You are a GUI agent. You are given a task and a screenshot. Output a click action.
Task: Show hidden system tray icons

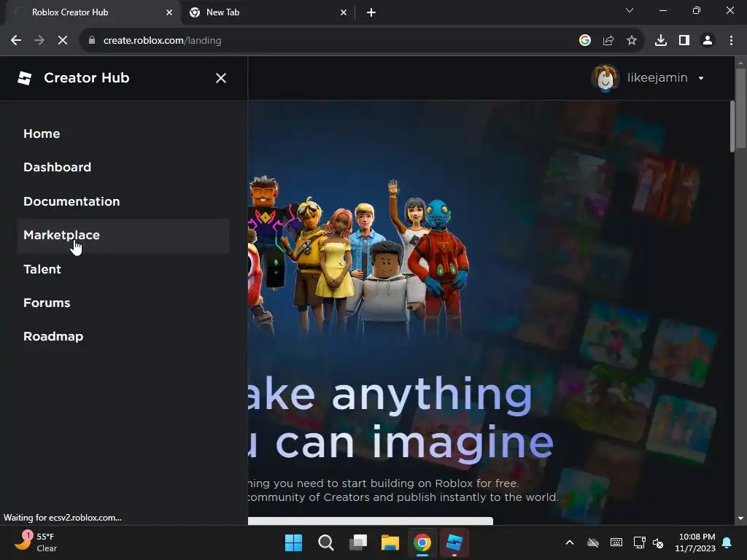[x=569, y=542]
